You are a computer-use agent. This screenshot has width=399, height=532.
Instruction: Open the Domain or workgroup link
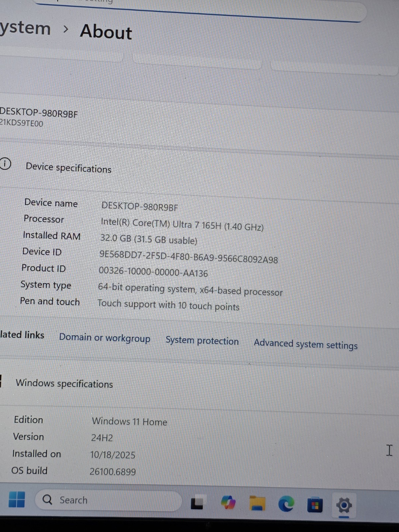[x=105, y=338]
